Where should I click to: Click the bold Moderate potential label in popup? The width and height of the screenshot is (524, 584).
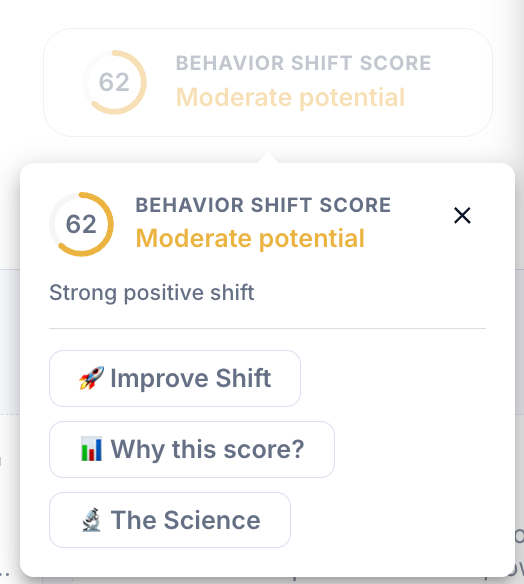click(250, 238)
